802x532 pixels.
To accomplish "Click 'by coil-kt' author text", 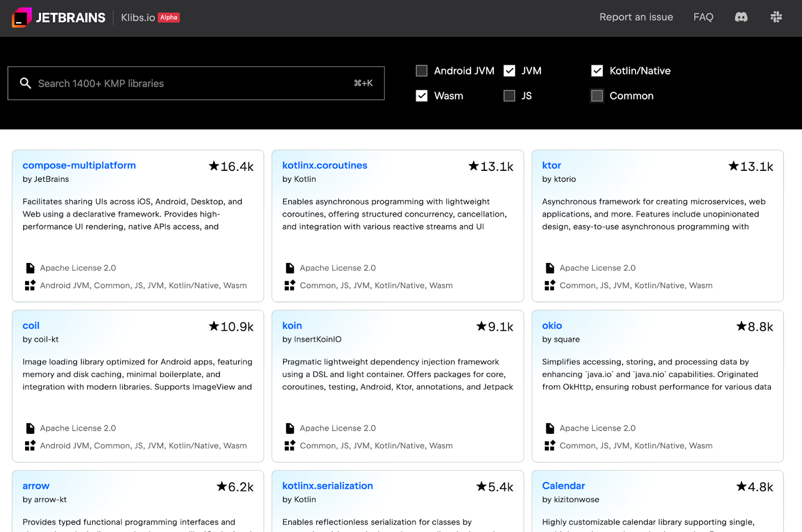I will [41, 340].
